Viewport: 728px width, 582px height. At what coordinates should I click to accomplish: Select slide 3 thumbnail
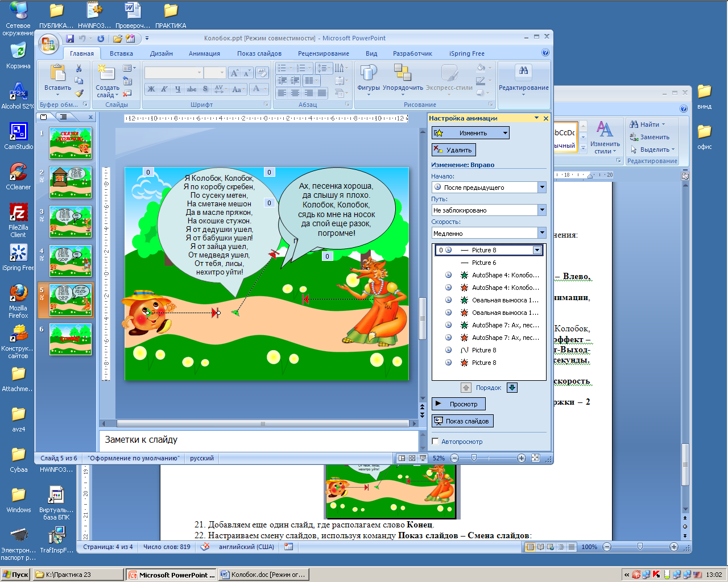point(70,222)
